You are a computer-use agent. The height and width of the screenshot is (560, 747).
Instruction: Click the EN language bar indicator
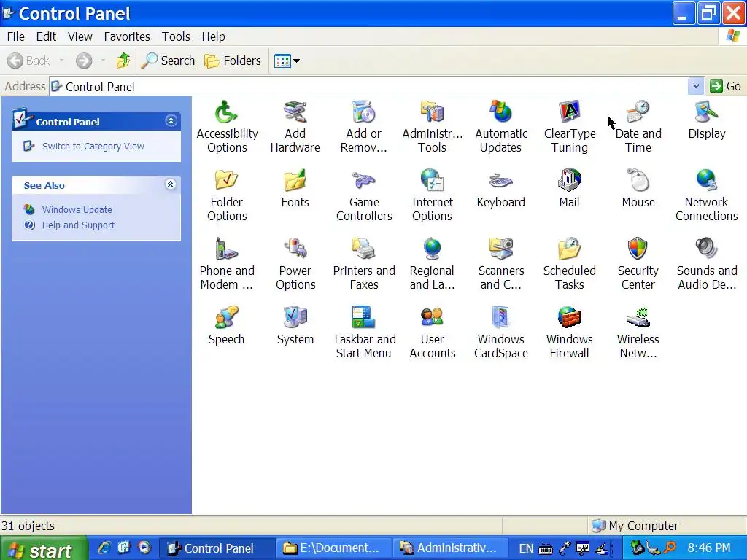pos(526,548)
